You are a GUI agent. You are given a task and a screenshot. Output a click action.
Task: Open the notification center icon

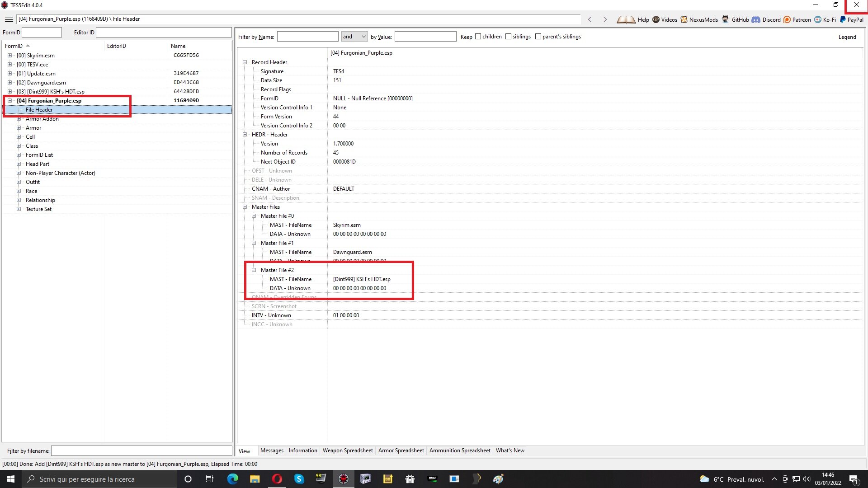pos(854,479)
